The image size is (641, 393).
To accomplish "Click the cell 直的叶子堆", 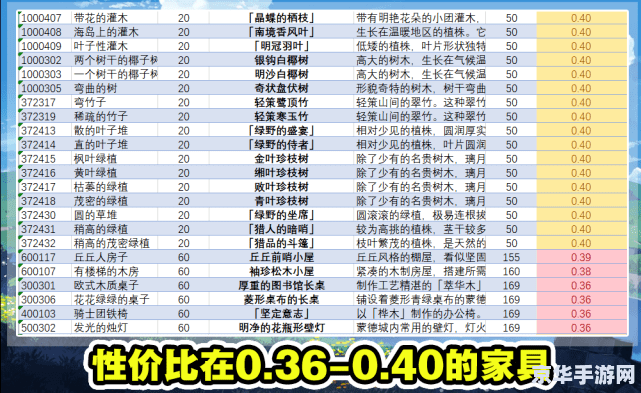I will pyautogui.click(x=101, y=145).
